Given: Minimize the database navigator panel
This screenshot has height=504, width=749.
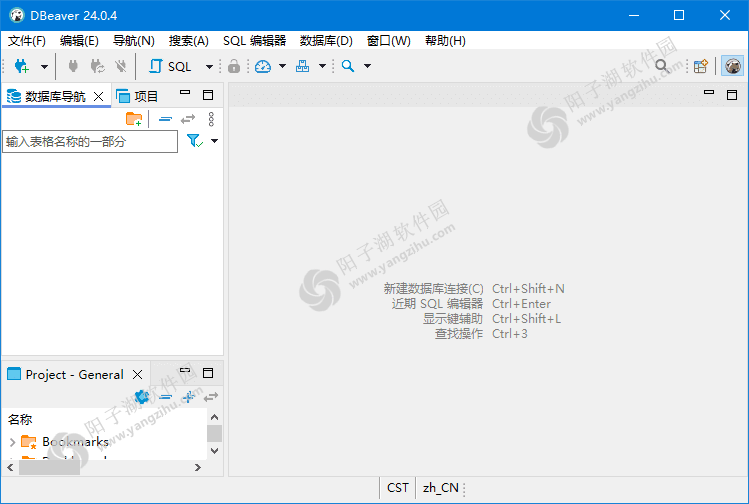Looking at the screenshot, I should [185, 93].
